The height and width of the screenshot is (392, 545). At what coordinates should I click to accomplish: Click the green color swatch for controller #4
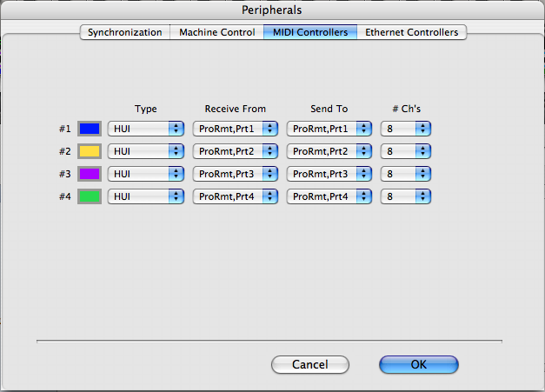(90, 196)
